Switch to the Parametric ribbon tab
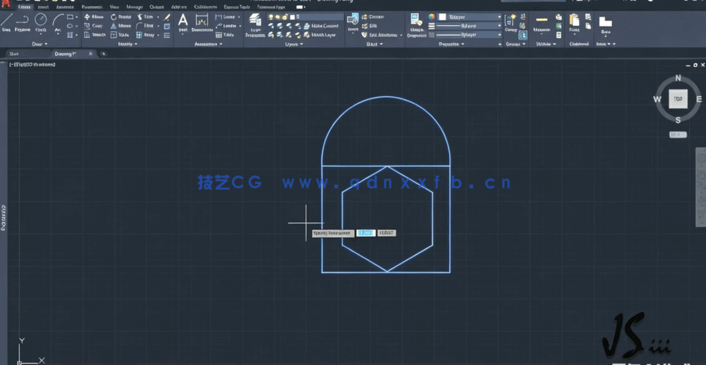The image size is (706, 365). (x=92, y=7)
